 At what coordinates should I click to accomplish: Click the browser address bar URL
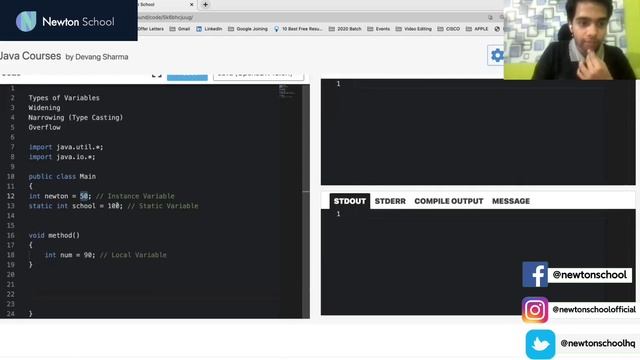(165, 18)
